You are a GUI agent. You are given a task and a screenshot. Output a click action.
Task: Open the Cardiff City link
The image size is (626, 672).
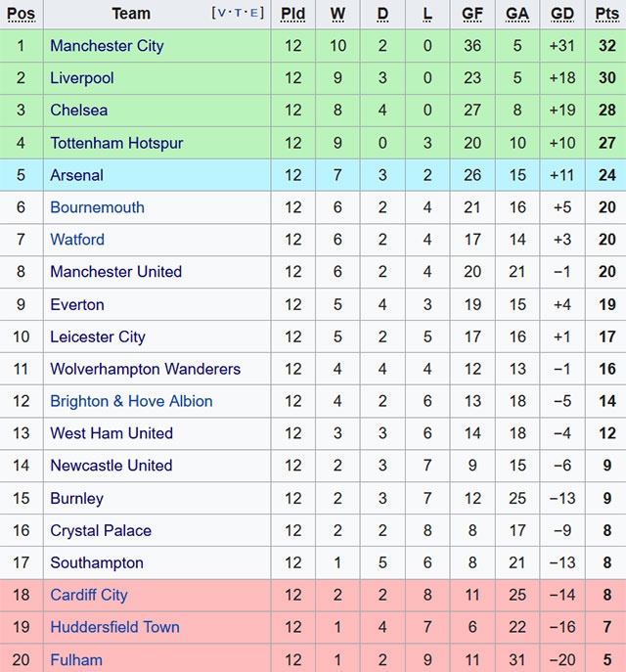(89, 595)
